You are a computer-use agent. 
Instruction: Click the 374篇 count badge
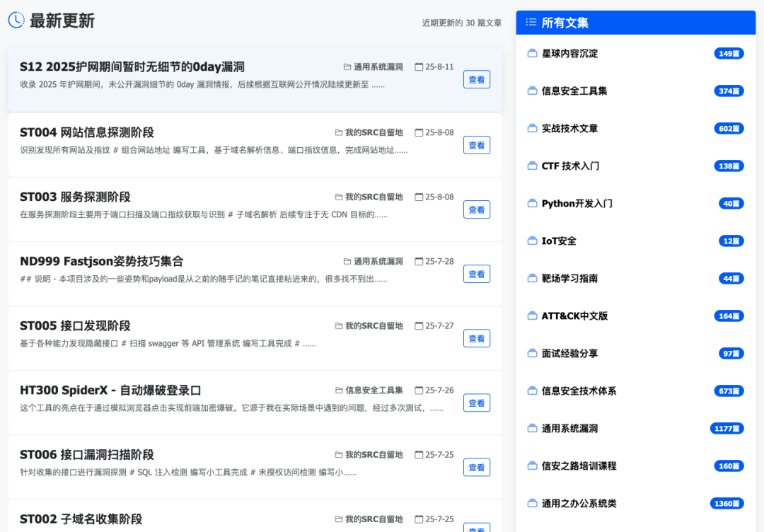coord(729,91)
